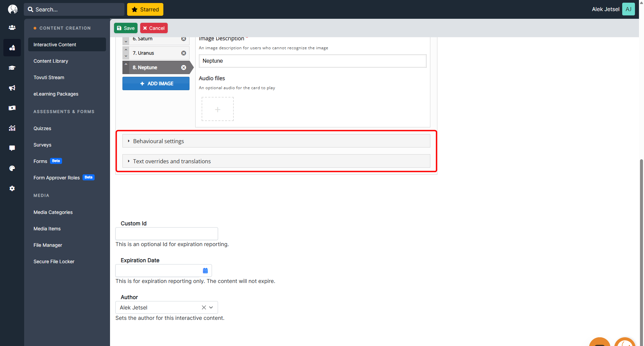Click the audio file upload box
Image resolution: width=644 pixels, height=346 pixels.
pyautogui.click(x=217, y=109)
